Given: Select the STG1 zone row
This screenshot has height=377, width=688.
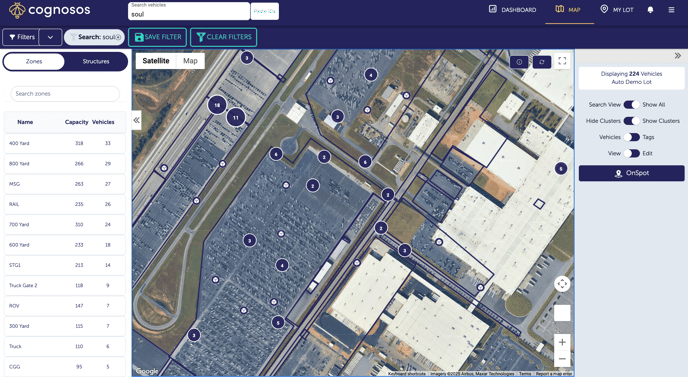Looking at the screenshot, I should (65, 265).
